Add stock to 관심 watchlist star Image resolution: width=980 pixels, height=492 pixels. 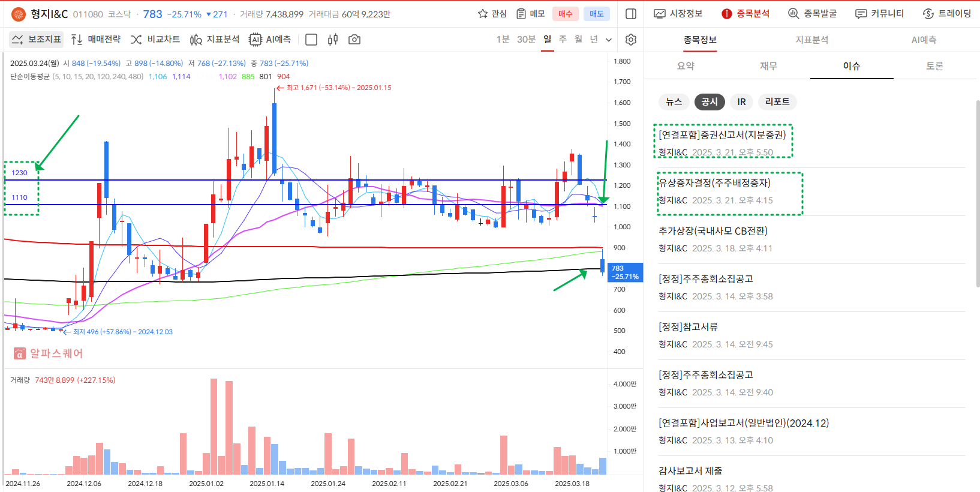point(492,14)
